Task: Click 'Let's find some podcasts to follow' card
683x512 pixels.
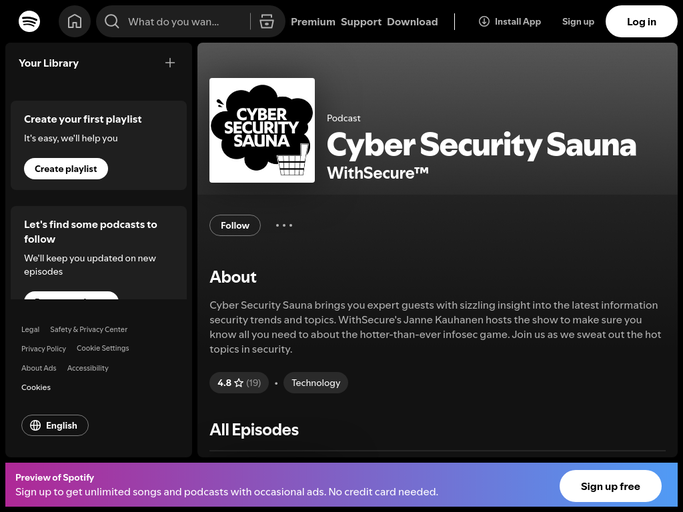Action: pyautogui.click(x=99, y=253)
